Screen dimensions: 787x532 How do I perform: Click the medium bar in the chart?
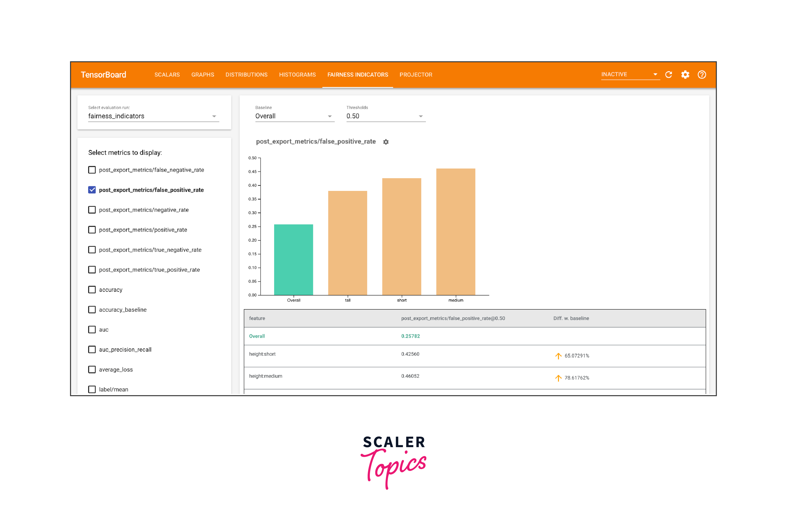pyautogui.click(x=455, y=232)
